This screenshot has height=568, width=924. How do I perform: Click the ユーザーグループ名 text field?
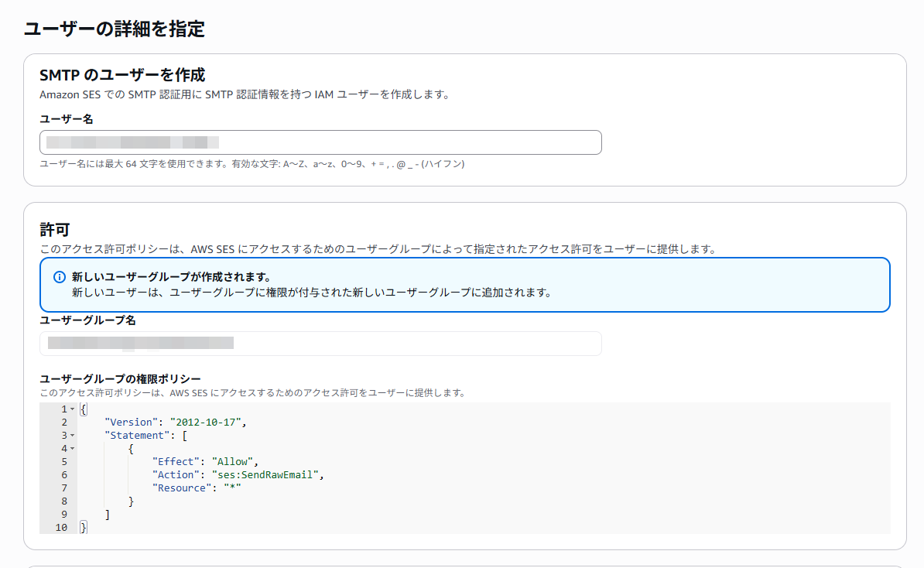(x=320, y=344)
